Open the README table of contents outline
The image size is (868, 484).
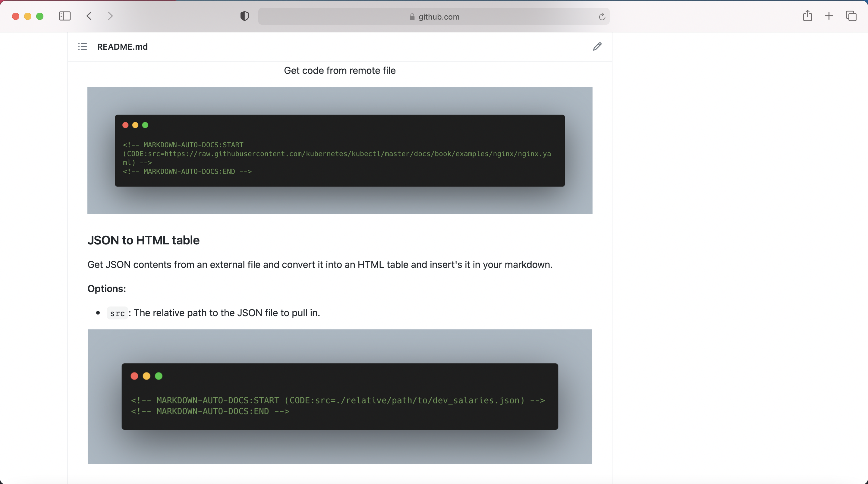[83, 46]
